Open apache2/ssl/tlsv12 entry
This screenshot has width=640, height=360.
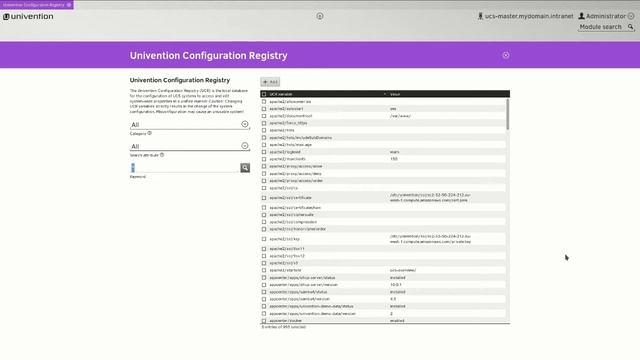287,256
